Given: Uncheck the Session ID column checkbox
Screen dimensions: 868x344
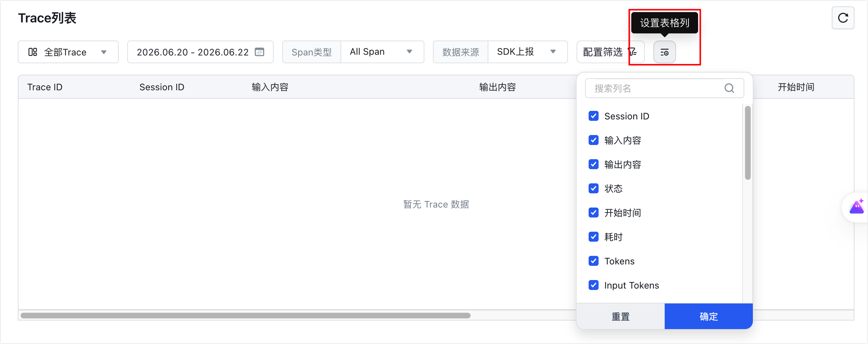Looking at the screenshot, I should (x=593, y=116).
